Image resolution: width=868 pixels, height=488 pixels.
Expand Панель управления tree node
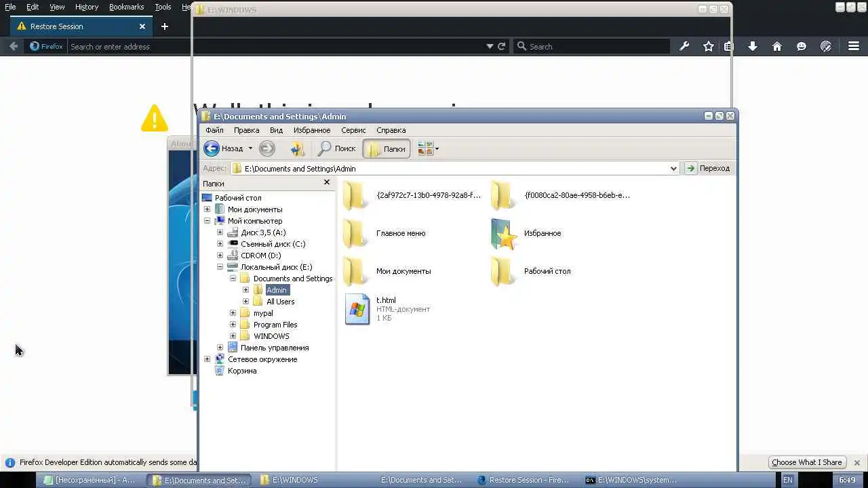[220, 348]
